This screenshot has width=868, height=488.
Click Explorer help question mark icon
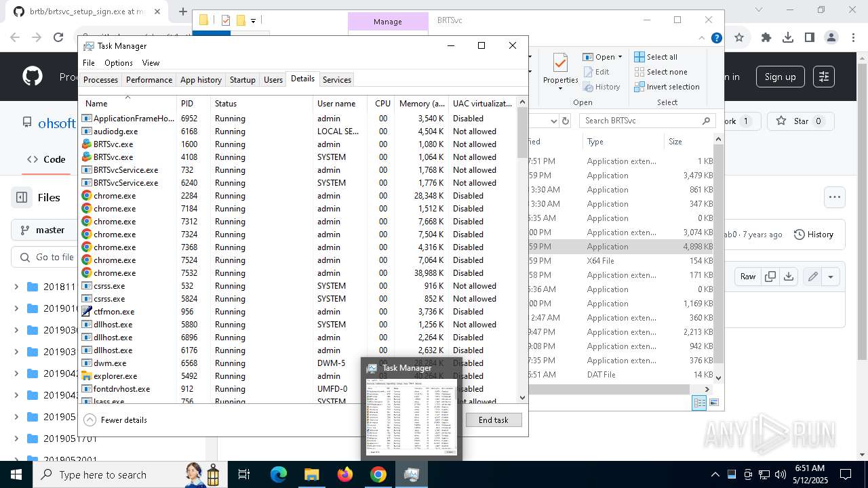(716, 38)
